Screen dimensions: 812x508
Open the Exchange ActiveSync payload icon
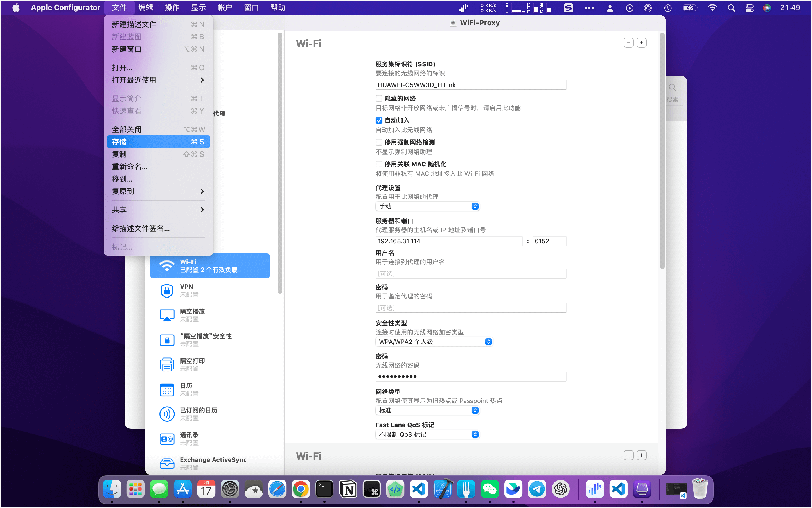[x=167, y=463]
